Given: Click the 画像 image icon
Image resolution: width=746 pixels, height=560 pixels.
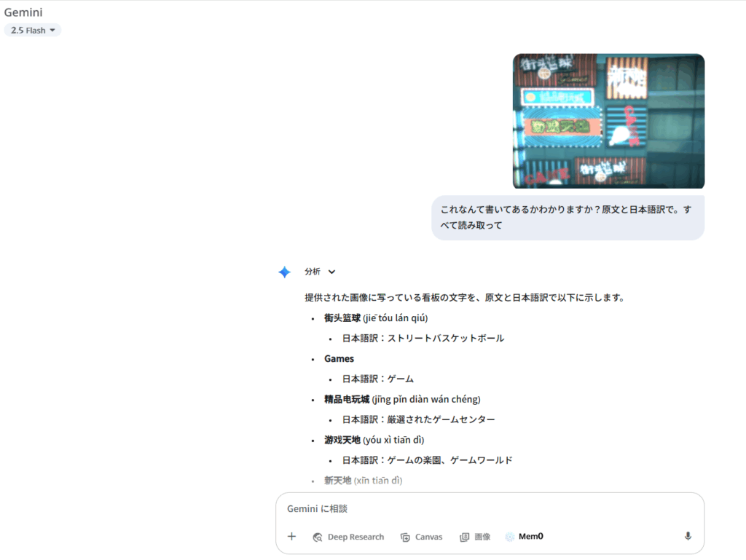Looking at the screenshot, I should click(x=464, y=537).
